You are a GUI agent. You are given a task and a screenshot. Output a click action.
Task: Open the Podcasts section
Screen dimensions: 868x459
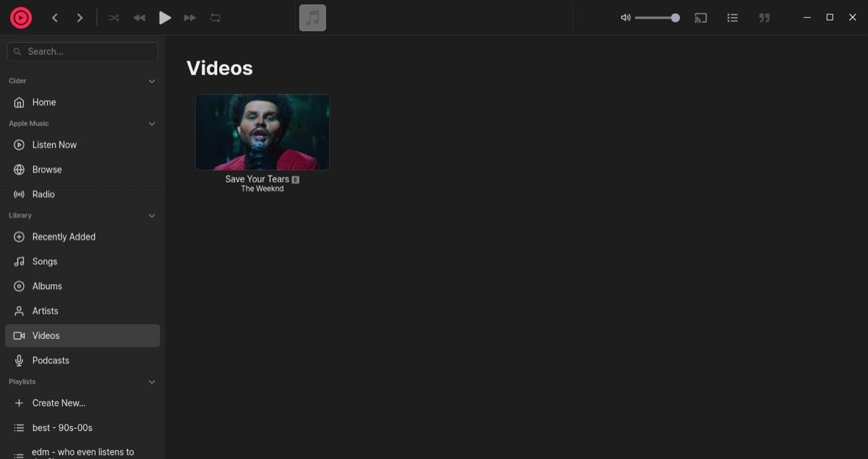click(x=82, y=360)
